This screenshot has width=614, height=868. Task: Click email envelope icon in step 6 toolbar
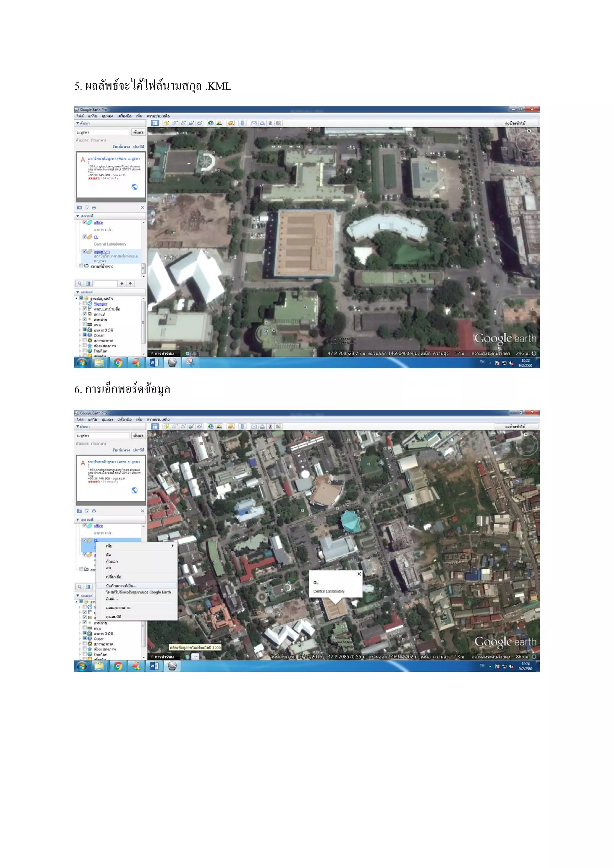coord(254,427)
